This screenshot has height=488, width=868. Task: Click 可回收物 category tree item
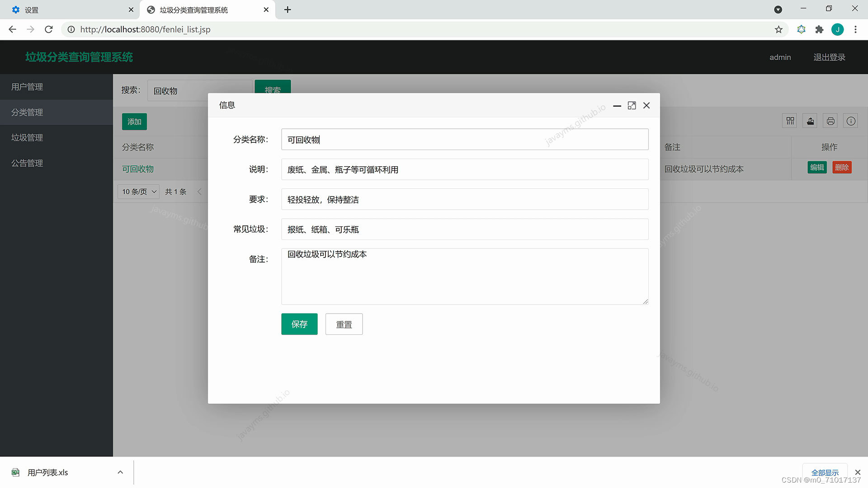point(138,169)
